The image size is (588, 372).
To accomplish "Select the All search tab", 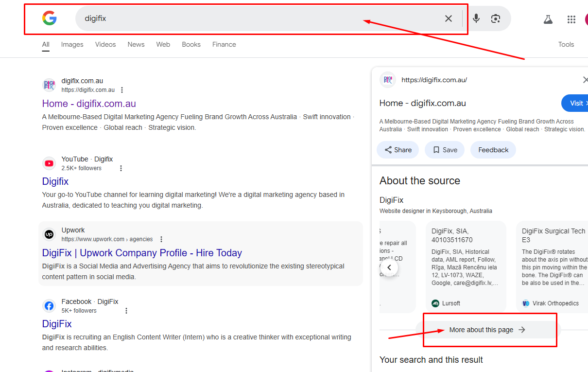I will click(46, 44).
